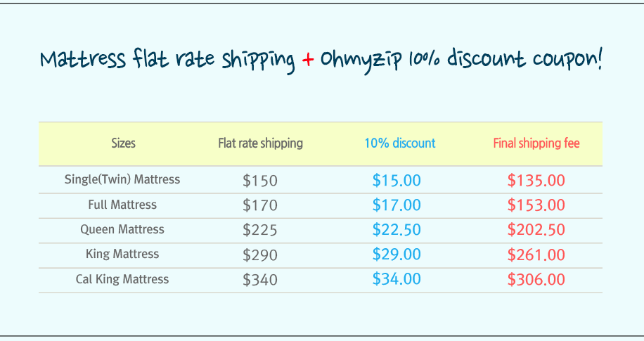The height and width of the screenshot is (341, 644).
Task: Click the Cal King Mattress row label
Action: tap(122, 279)
